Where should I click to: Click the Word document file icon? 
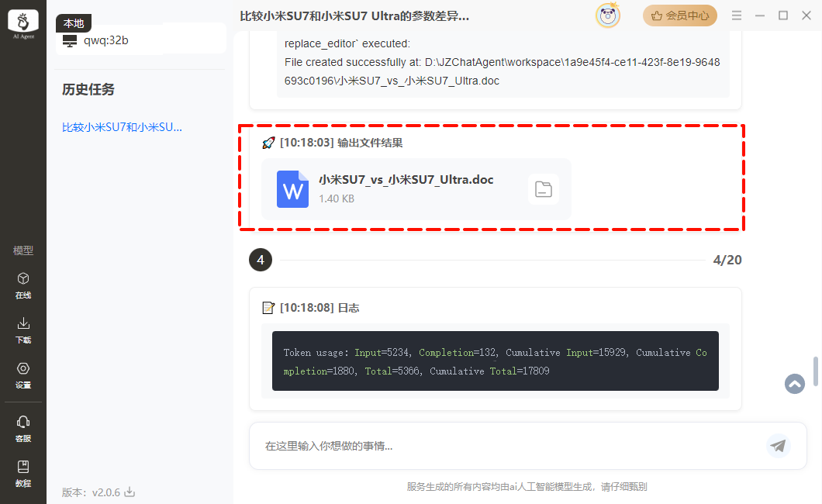coord(292,189)
